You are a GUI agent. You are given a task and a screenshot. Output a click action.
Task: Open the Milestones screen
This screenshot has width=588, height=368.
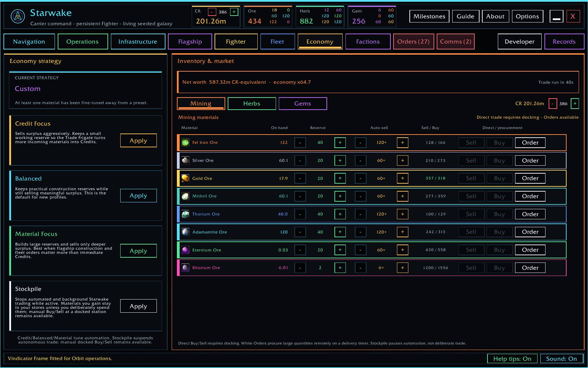pos(429,16)
